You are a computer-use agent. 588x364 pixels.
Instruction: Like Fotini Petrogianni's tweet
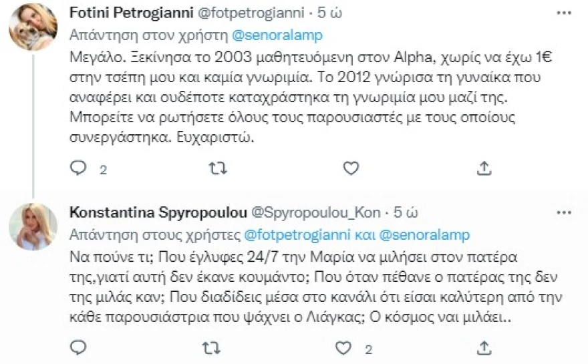click(351, 168)
